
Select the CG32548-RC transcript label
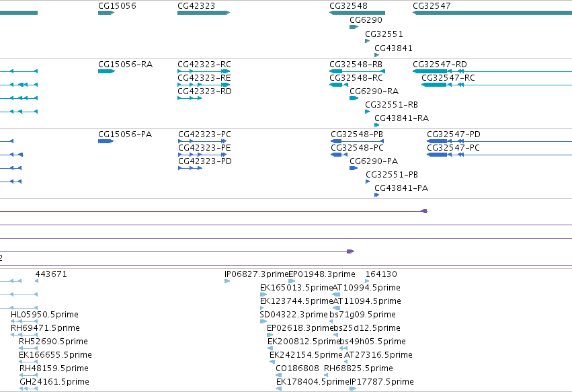(356, 78)
